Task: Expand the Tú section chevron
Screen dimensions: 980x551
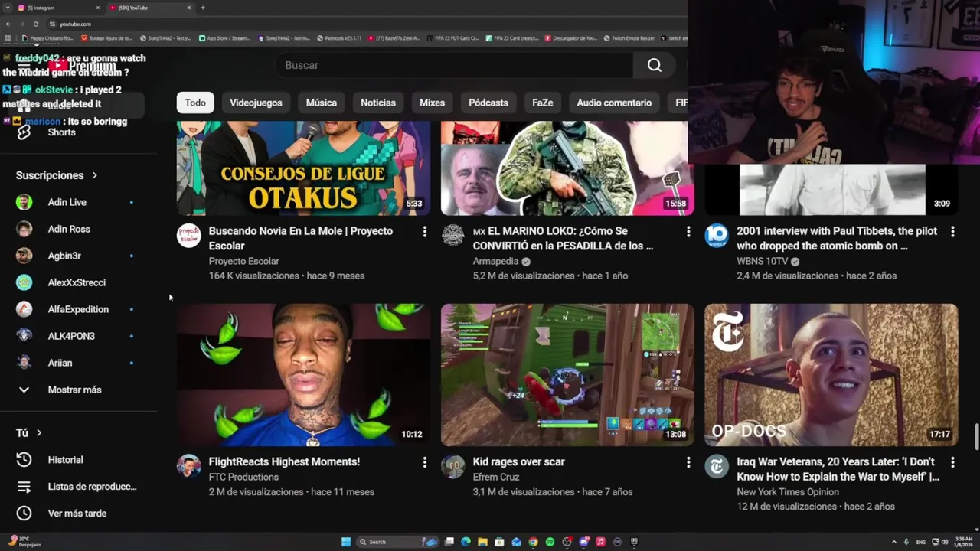Action: coord(39,433)
